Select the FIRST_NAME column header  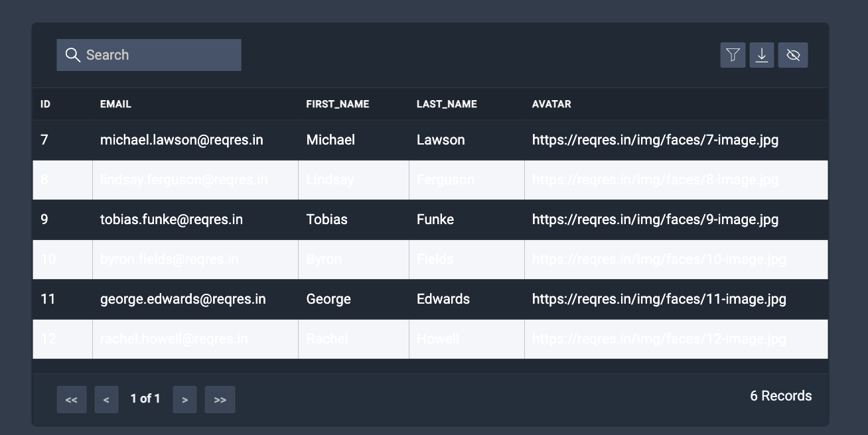click(337, 104)
